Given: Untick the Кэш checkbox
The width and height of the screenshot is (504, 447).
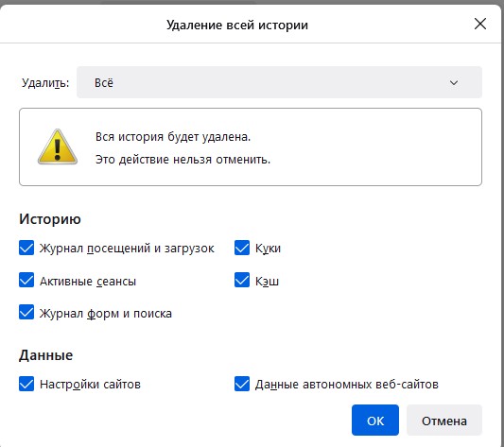Looking at the screenshot, I should [242, 280].
